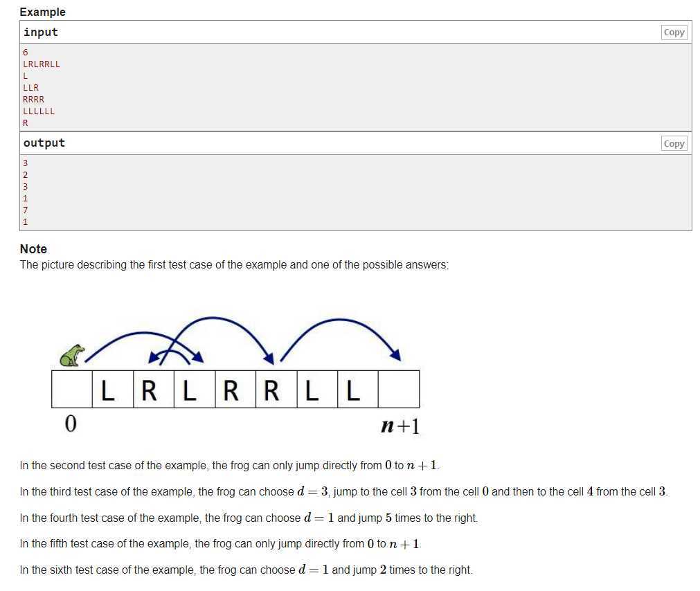Click the Note heading
Image resolution: width=700 pixels, height=591 pixels.
(33, 249)
